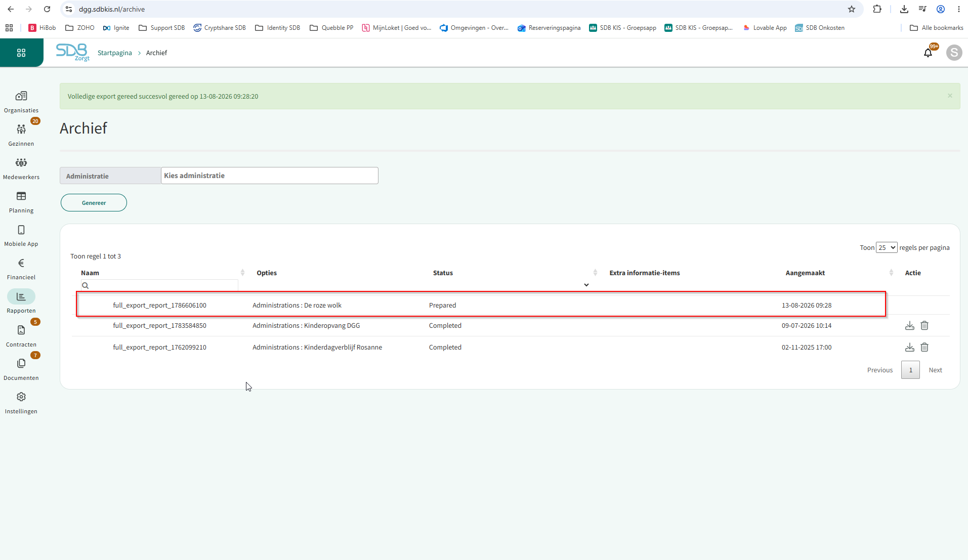Open the ZOHO bookmarks folder
The width and height of the screenshot is (968, 560).
click(80, 28)
